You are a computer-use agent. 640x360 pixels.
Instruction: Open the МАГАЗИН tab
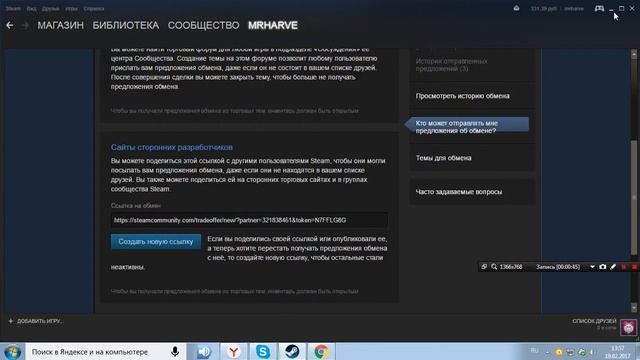coord(60,25)
